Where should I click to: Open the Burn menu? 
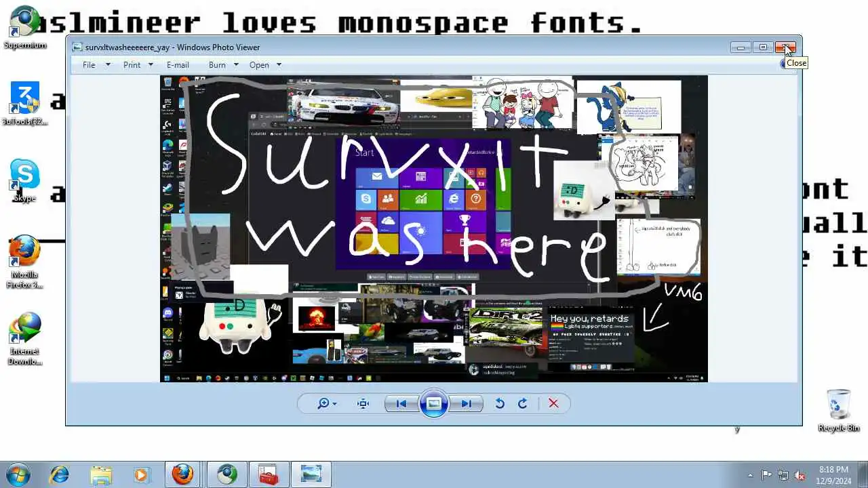217,65
